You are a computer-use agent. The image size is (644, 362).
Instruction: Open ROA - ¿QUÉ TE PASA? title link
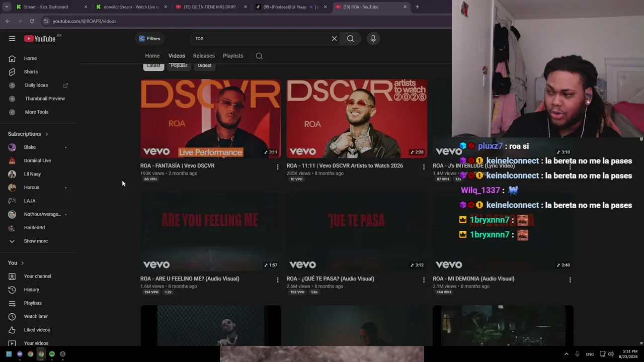click(331, 279)
